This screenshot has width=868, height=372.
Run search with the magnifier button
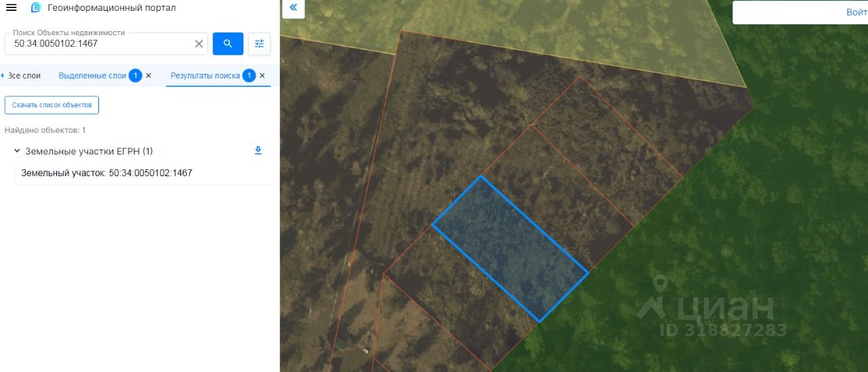coord(228,43)
